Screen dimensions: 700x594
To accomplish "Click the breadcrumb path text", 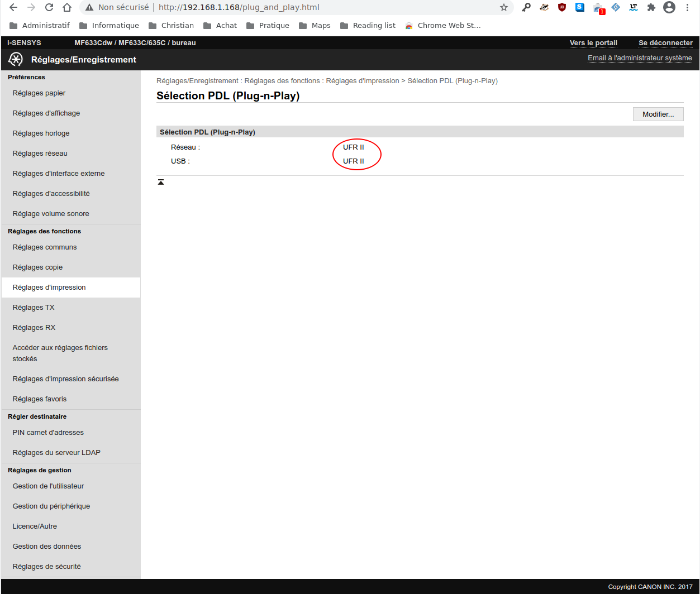I will [x=327, y=81].
